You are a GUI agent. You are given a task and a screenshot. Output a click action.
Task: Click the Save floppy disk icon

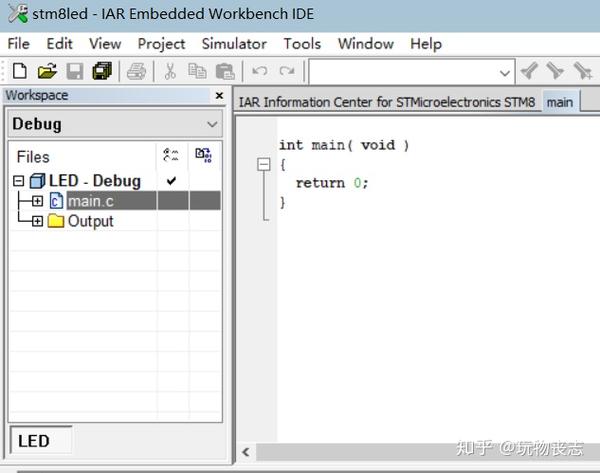click(x=75, y=71)
